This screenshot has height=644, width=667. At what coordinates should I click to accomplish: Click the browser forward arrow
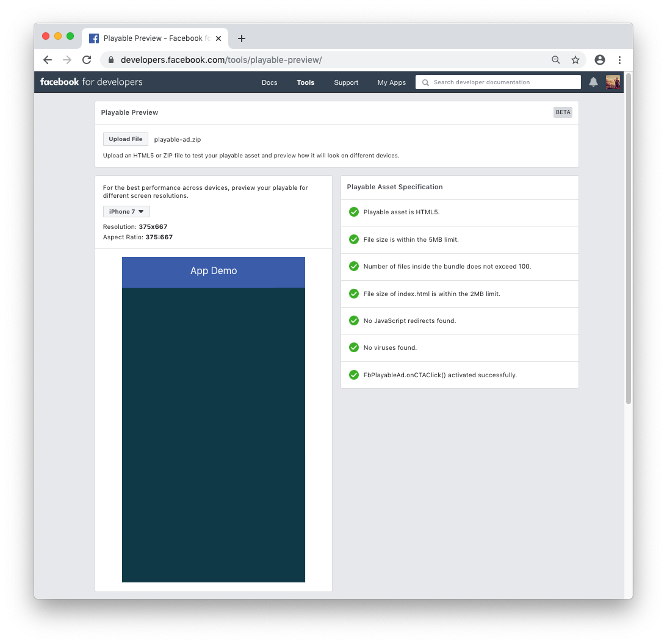coord(67,60)
